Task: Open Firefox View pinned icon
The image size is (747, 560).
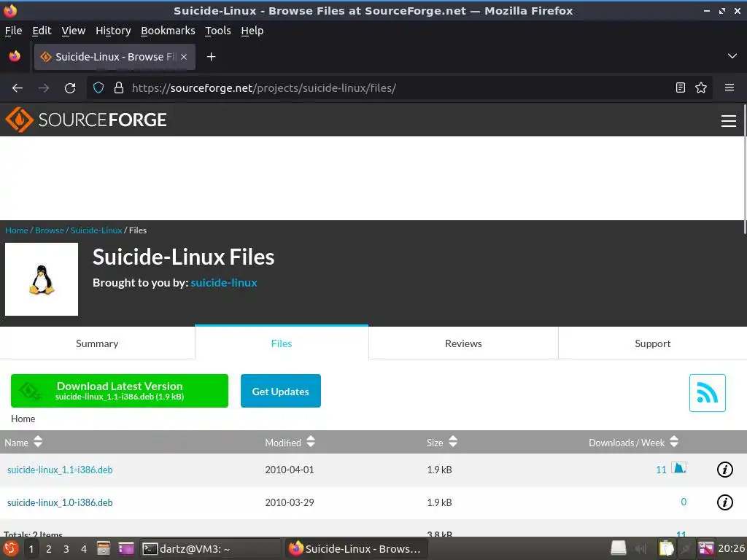Action: coord(15,57)
